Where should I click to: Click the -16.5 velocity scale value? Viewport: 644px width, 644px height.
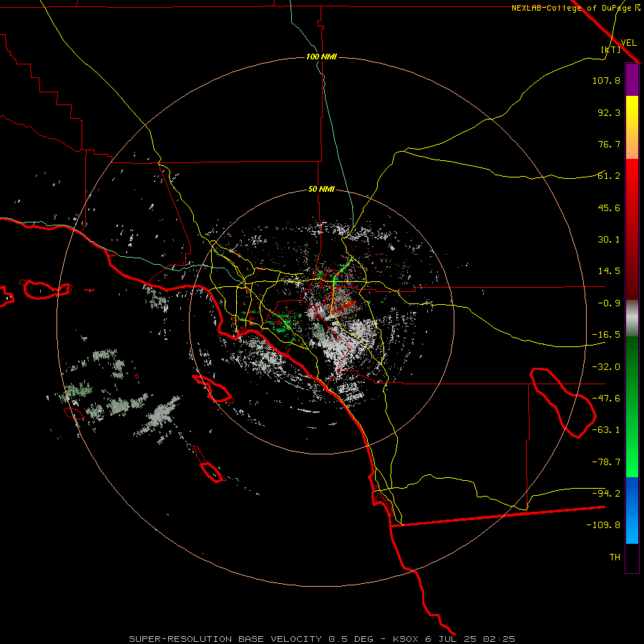[606, 335]
